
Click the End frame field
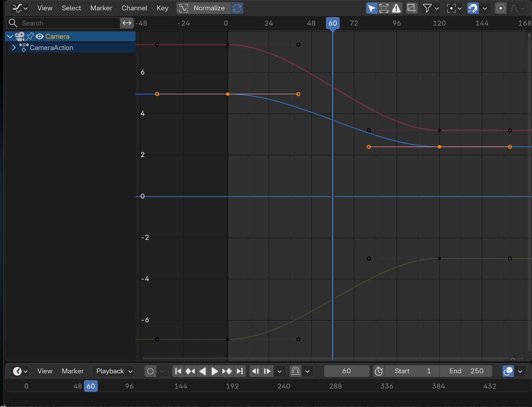[466, 371]
